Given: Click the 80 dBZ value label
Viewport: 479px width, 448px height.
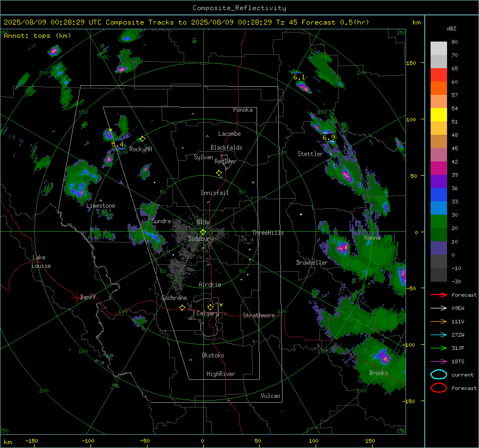Looking at the screenshot, I should [455, 42].
